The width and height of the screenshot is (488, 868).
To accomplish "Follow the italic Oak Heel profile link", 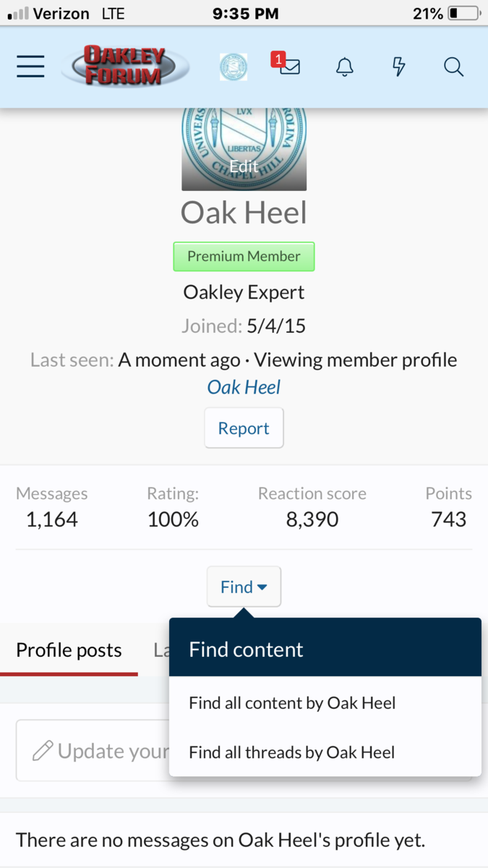I will pyautogui.click(x=244, y=387).
